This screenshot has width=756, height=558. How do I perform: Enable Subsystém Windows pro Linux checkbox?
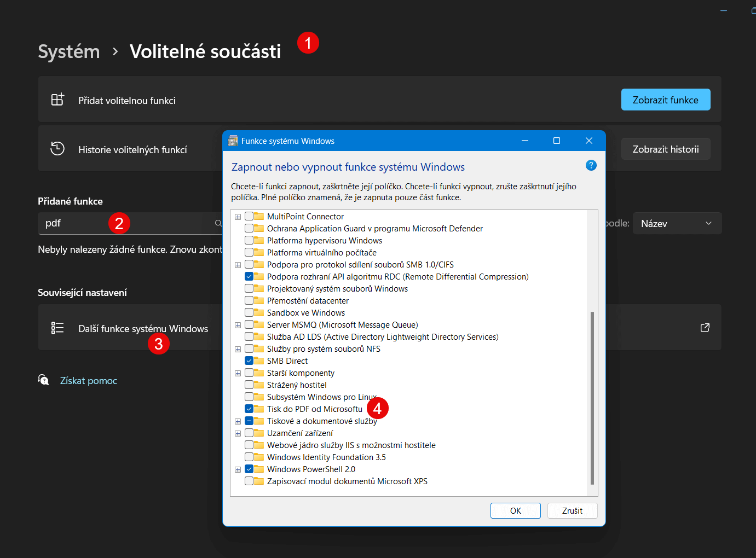249,397
